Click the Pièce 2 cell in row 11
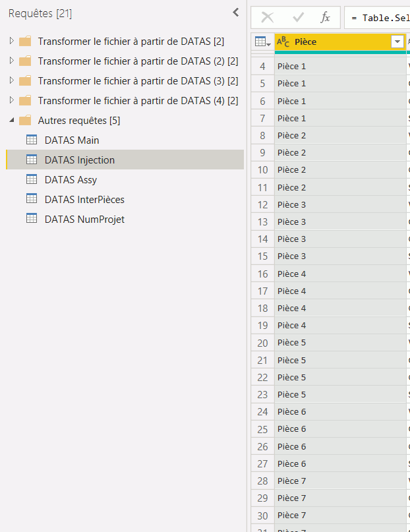 click(x=340, y=187)
